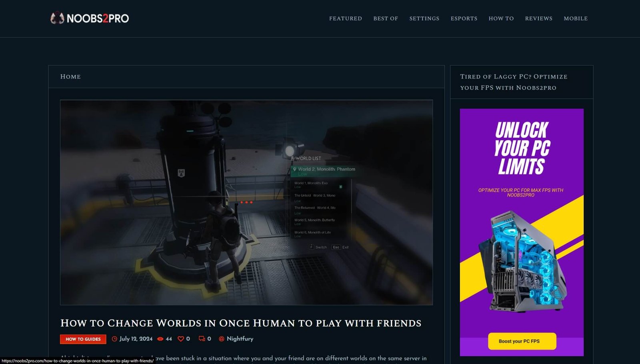Click the Once Human featured article image
Screen dimensions: 640x364
point(246,202)
